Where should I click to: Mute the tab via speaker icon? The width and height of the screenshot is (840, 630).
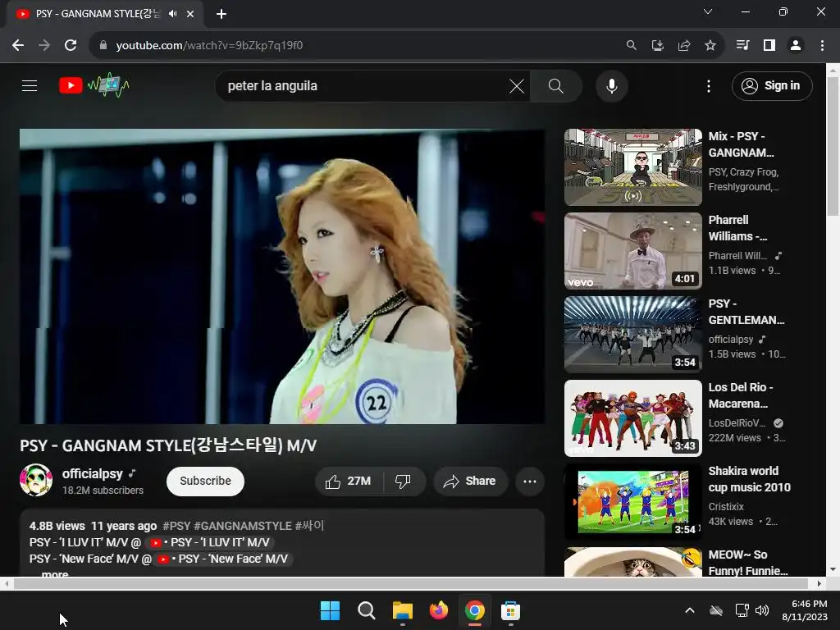172,14
